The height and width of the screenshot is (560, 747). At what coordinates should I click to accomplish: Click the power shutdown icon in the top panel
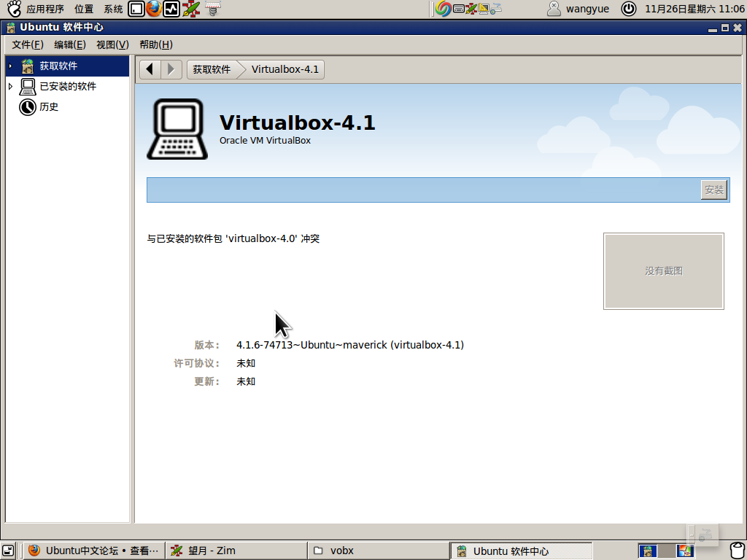coord(628,9)
